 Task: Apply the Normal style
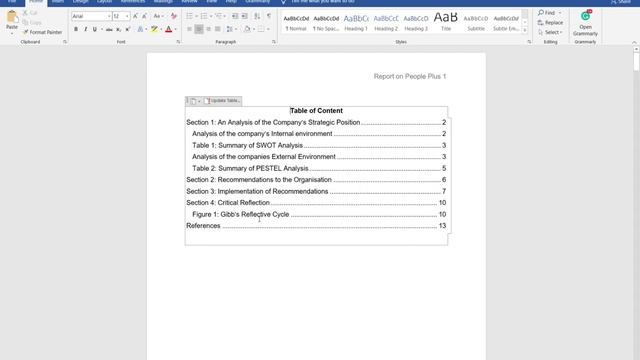(296, 23)
